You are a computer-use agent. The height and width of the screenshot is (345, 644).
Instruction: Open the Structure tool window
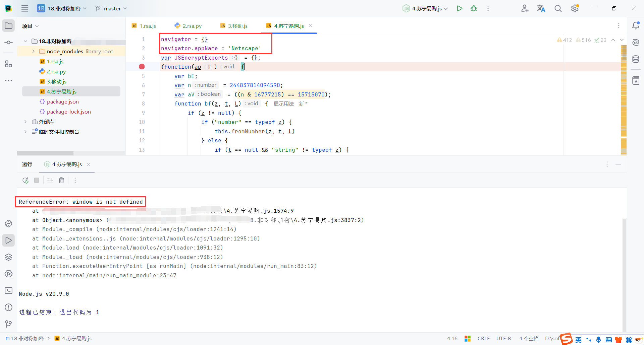(8, 64)
